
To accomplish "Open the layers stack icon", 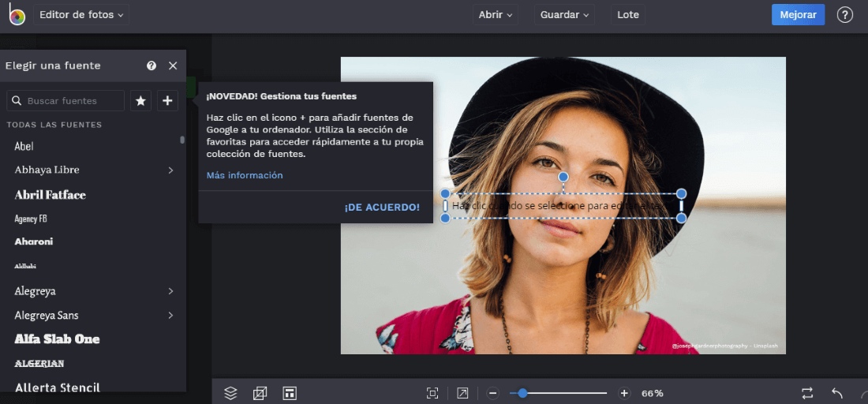I will coord(230,394).
